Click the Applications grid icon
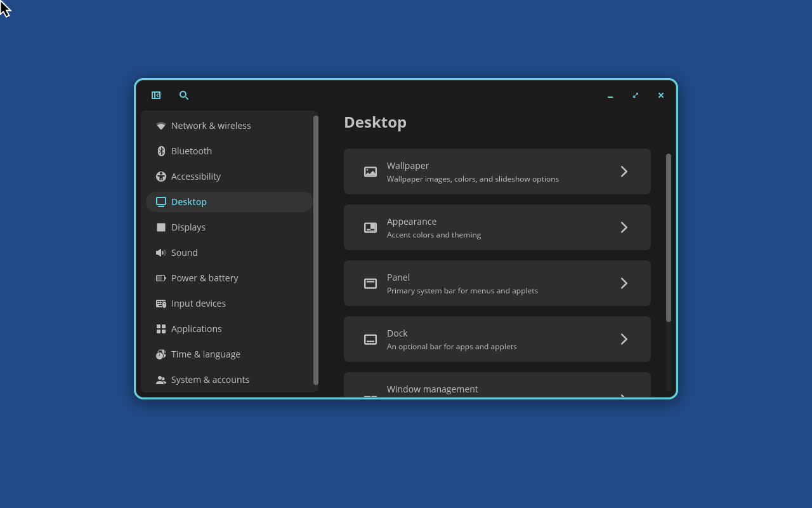Viewport: 812px width, 508px height. tap(161, 329)
